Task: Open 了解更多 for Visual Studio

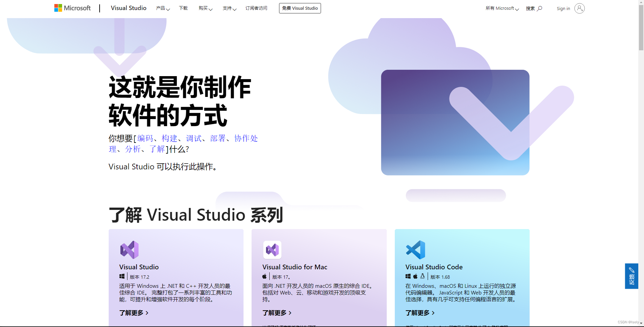Action: click(x=134, y=313)
